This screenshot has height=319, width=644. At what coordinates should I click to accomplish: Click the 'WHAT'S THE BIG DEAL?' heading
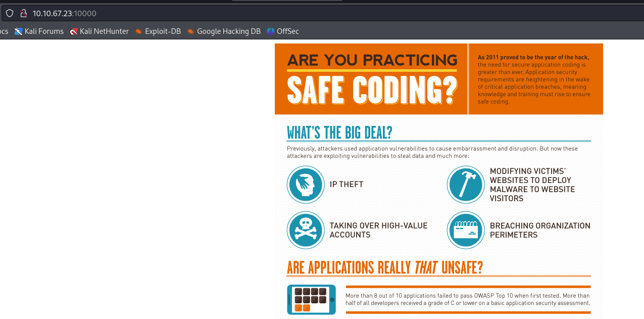pyautogui.click(x=339, y=132)
